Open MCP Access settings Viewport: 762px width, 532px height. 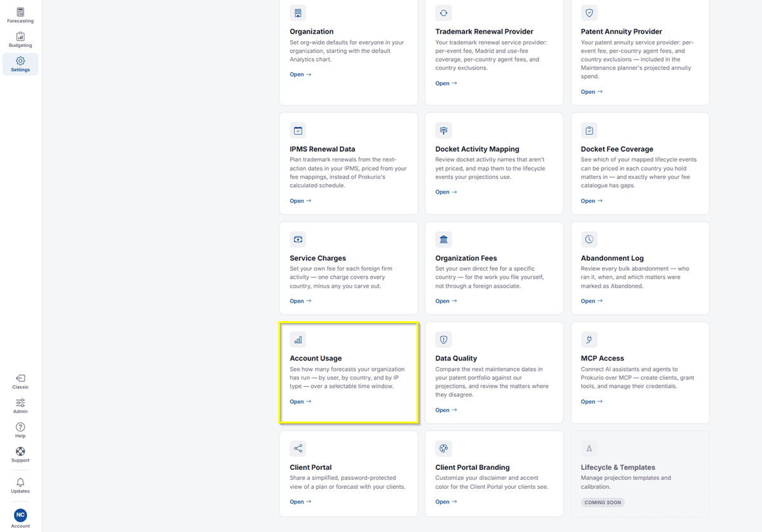point(592,401)
